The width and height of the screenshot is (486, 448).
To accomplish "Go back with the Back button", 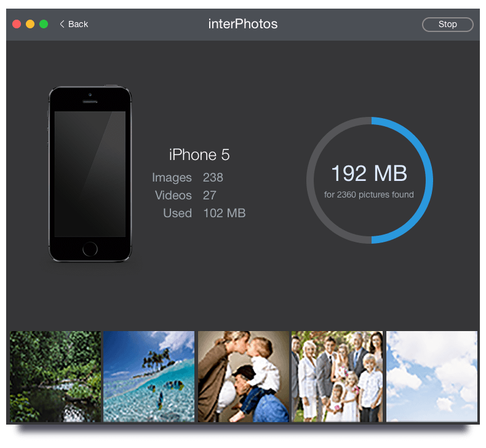I will pyautogui.click(x=74, y=24).
